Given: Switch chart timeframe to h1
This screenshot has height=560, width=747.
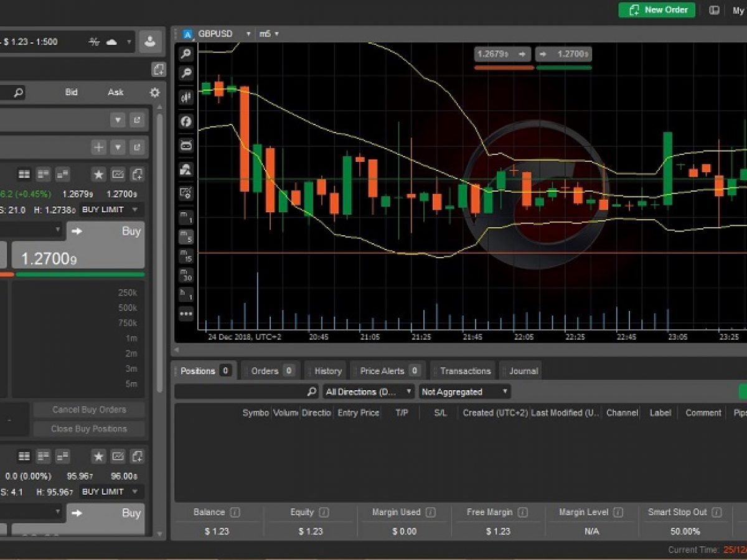Looking at the screenshot, I should click(x=186, y=294).
